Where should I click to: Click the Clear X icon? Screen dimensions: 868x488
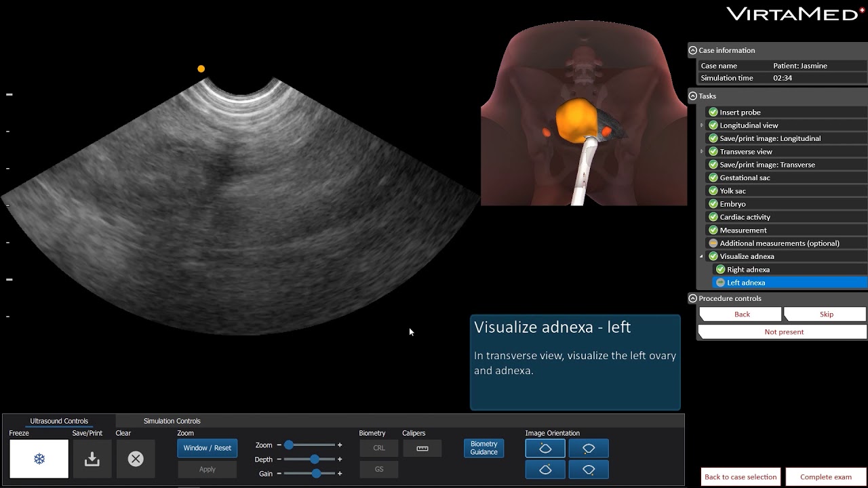[136, 459]
